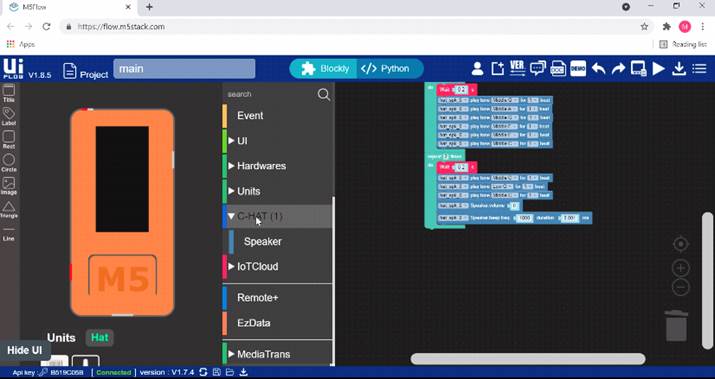Click the Speaker volume block
This screenshot has width=715, height=379.
pos(479,206)
